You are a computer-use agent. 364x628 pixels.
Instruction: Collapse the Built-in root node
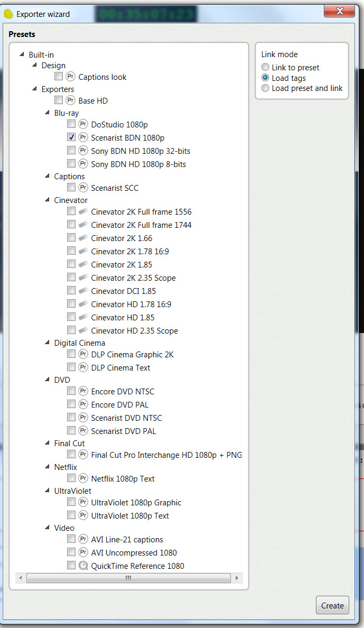[22, 54]
